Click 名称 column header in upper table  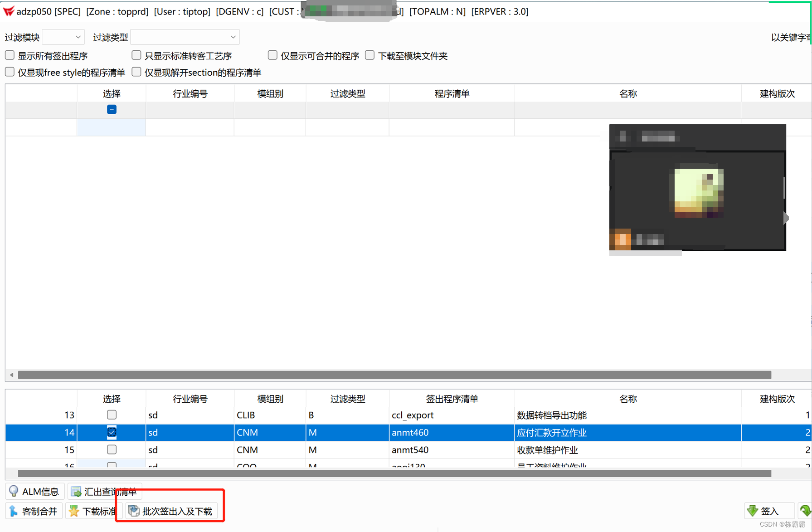pyautogui.click(x=628, y=93)
